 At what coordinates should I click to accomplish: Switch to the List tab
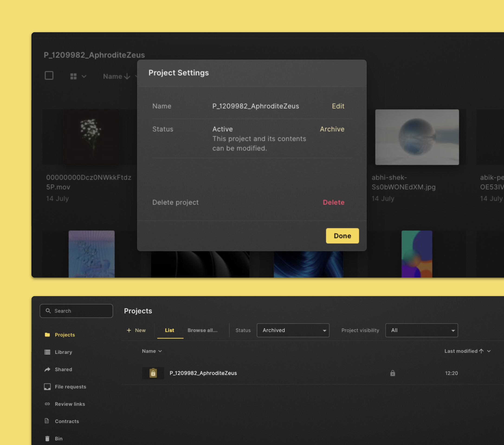(x=170, y=330)
